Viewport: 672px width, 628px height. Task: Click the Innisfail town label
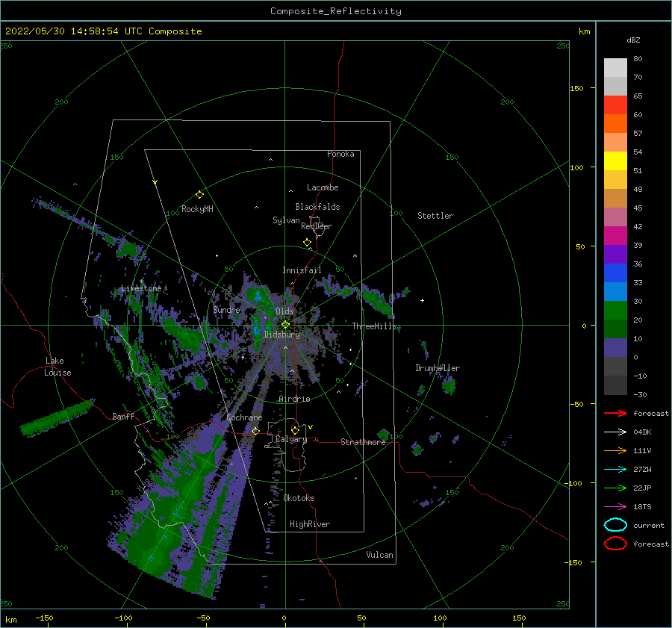[302, 270]
